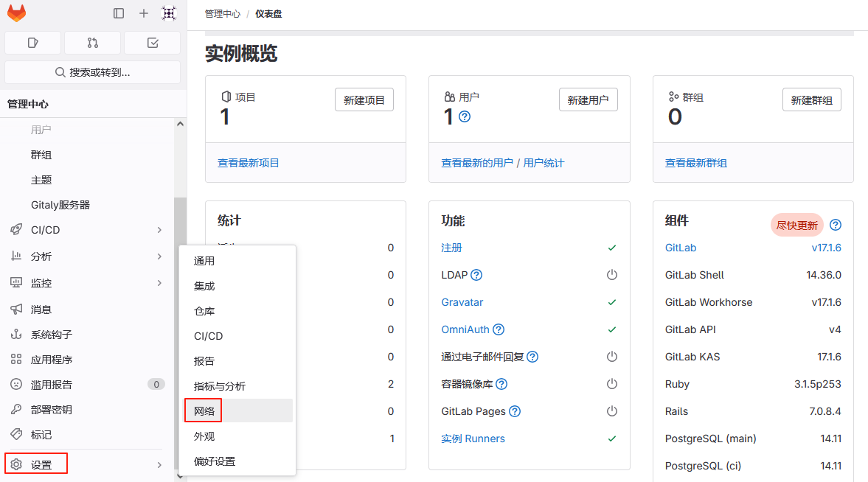
Task: Click the 标记 label icon
Action: 16,434
